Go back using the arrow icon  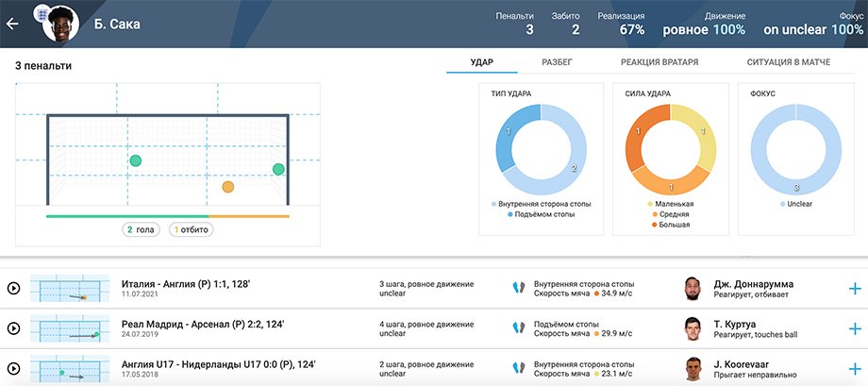tap(12, 24)
